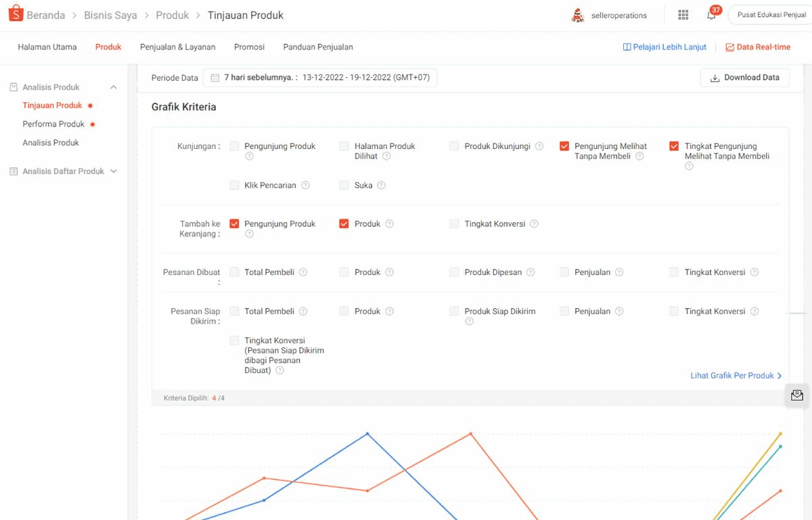
Task: Enable Total Pembeli under Pesanan Dibuat
Action: tap(234, 272)
